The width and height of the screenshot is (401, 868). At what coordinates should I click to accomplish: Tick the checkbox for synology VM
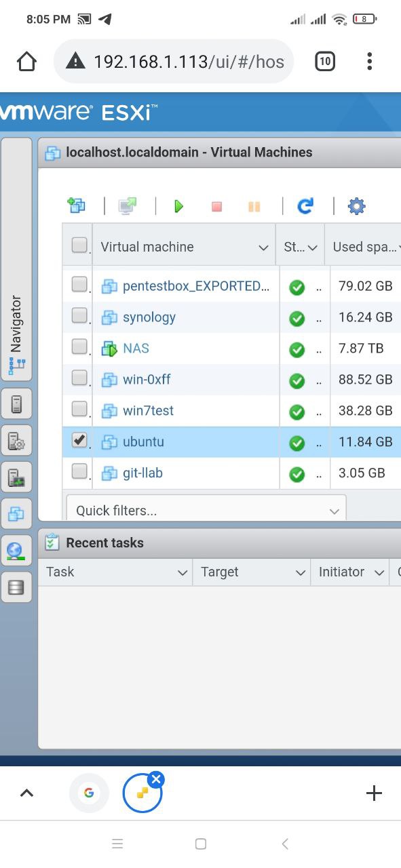[x=79, y=315]
